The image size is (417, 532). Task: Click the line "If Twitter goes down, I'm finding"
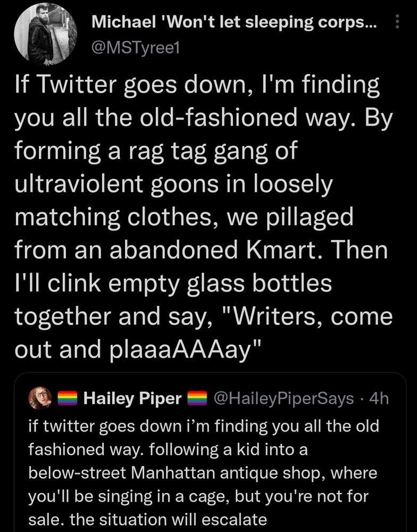click(197, 85)
